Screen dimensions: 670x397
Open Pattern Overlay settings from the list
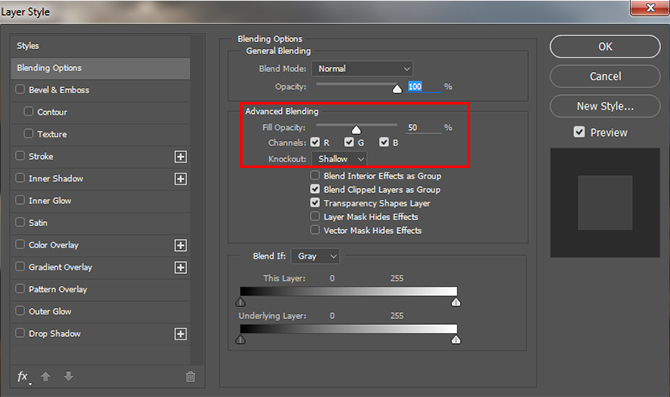click(58, 290)
